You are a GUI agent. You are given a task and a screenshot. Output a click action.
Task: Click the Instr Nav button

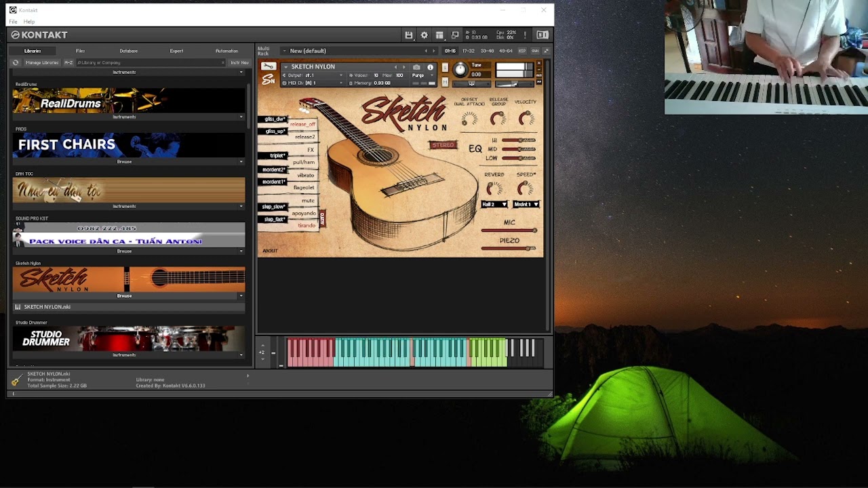[239, 62]
